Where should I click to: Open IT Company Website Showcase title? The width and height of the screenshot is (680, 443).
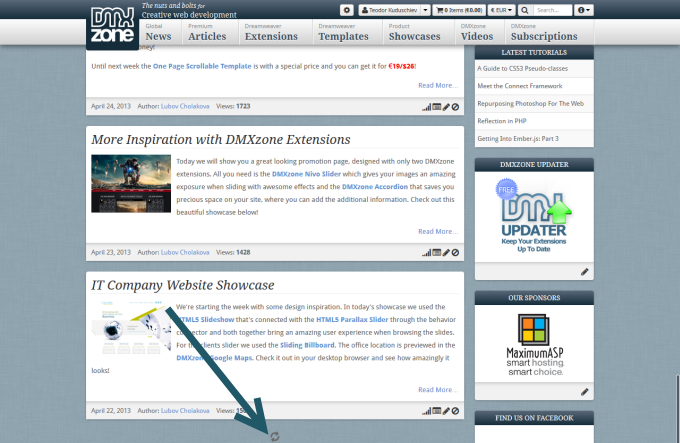point(183,285)
